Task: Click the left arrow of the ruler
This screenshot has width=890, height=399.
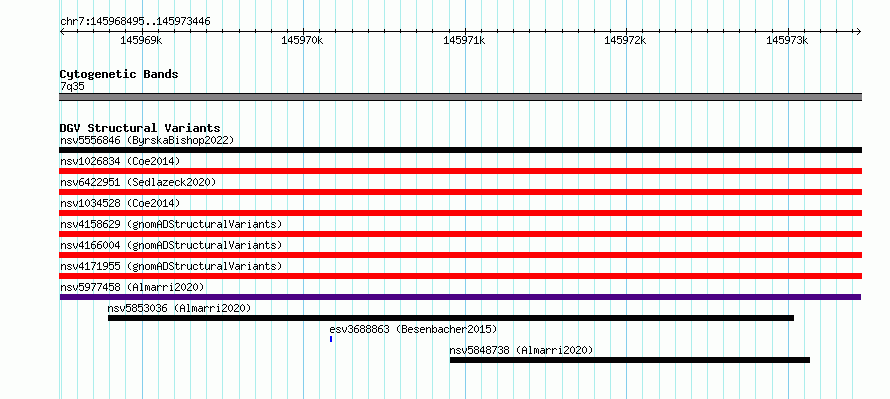Action: coord(62,32)
